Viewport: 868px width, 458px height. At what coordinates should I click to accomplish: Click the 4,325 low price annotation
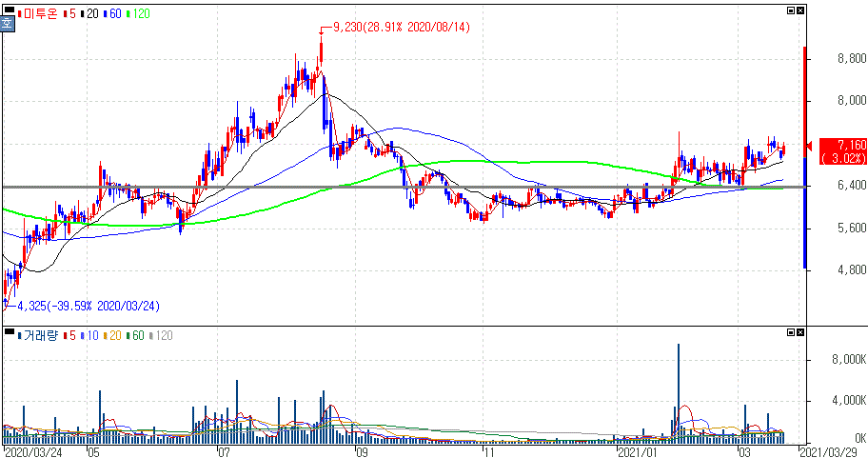[88, 307]
